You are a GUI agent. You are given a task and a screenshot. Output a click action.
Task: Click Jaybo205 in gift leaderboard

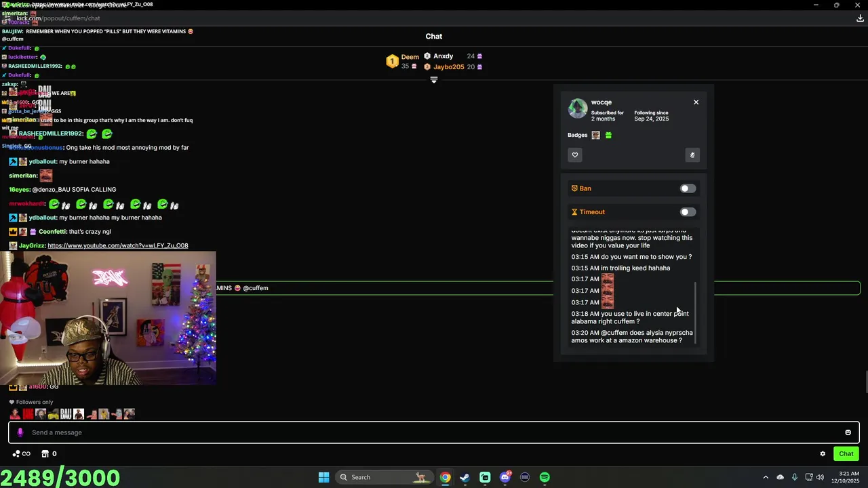(448, 67)
